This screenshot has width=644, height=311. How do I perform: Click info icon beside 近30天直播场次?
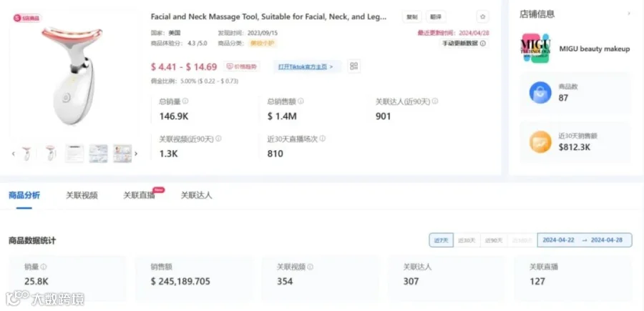pos(323,139)
